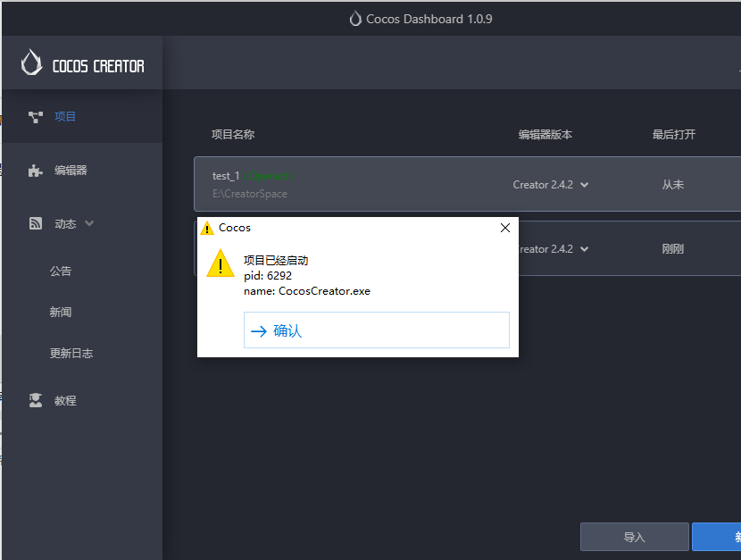This screenshot has height=560, width=741.
Task: Click the pid: 6292 text in dialog
Action: point(268,276)
